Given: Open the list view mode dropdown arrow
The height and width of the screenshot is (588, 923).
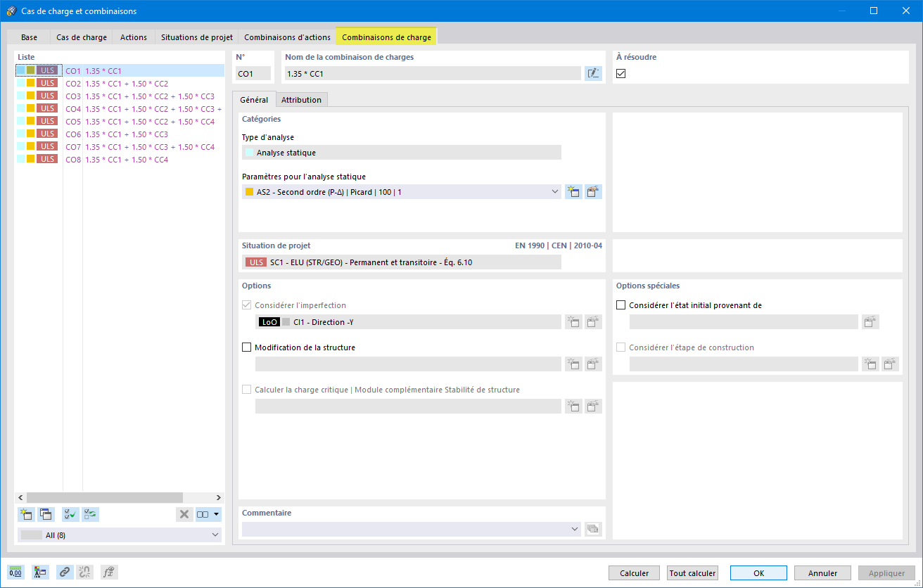Looking at the screenshot, I should 217,514.
